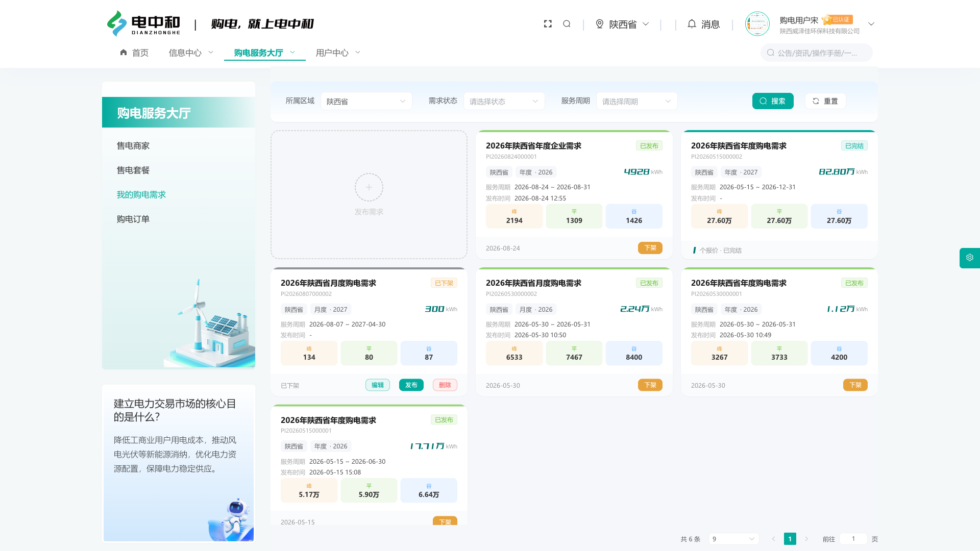Click the notification bell icon
Viewport: 980px width, 551px height.
point(692,24)
